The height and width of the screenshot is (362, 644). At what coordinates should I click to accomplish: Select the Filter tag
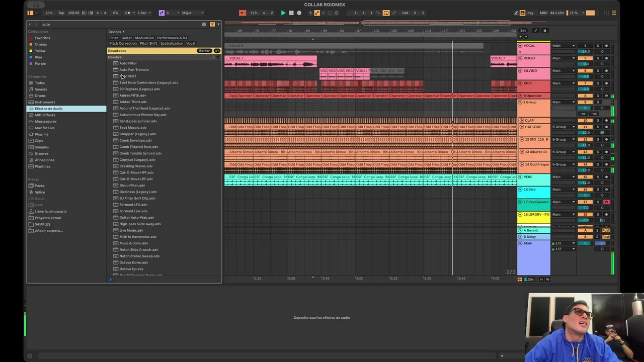point(114,38)
